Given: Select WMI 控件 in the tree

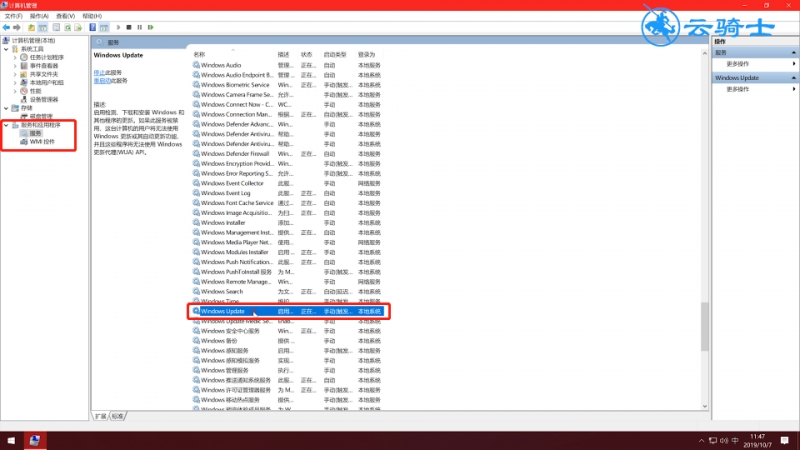Looking at the screenshot, I should point(42,142).
